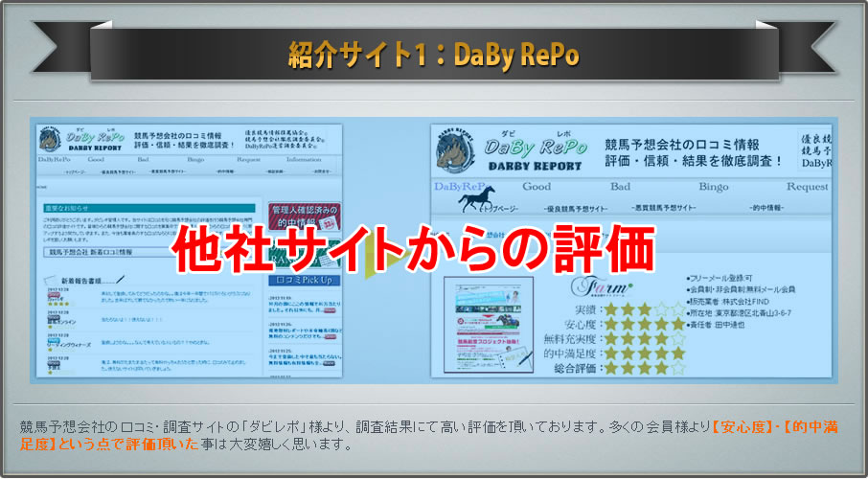Click the 他社サイトからの評価 red overlay text
This screenshot has height=479, width=868.
tap(414, 249)
